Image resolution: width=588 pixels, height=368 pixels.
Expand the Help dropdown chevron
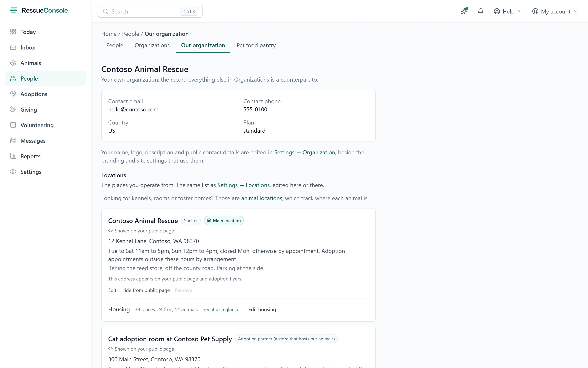pyautogui.click(x=520, y=11)
